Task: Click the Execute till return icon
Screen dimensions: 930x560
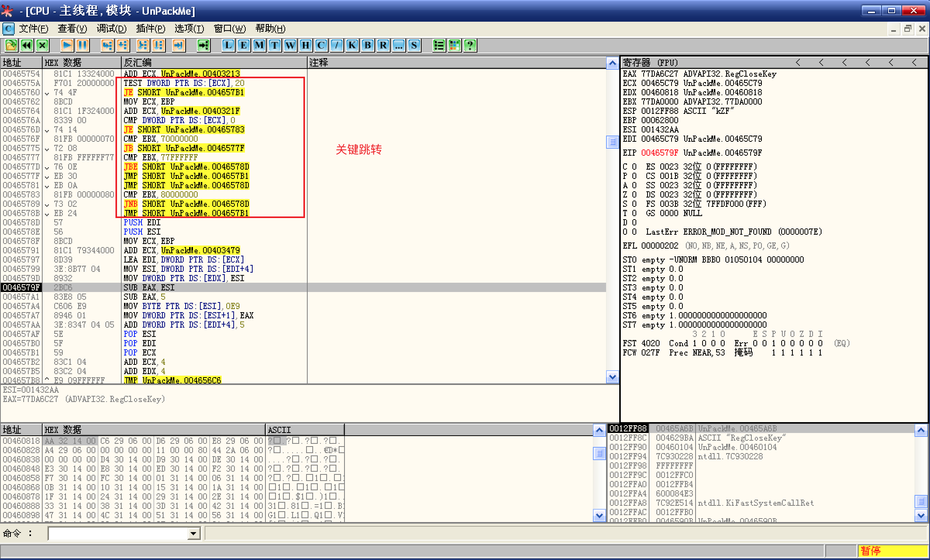Action: 178,45
